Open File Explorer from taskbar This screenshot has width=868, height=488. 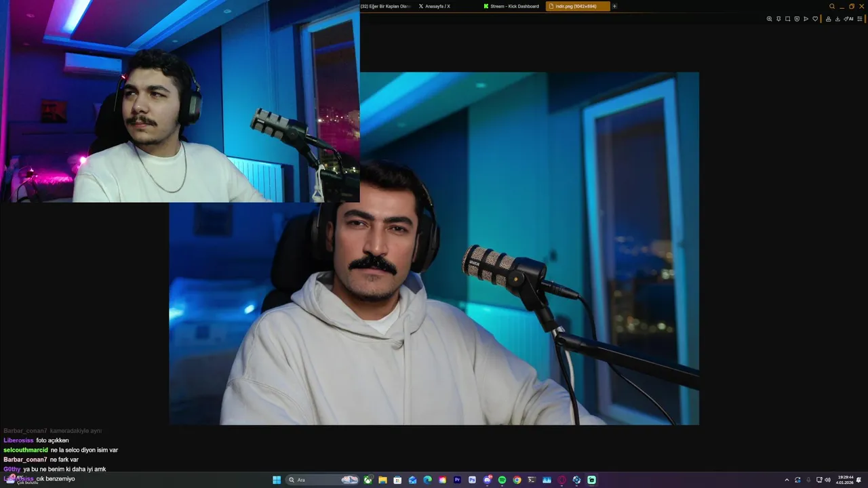pyautogui.click(x=382, y=480)
